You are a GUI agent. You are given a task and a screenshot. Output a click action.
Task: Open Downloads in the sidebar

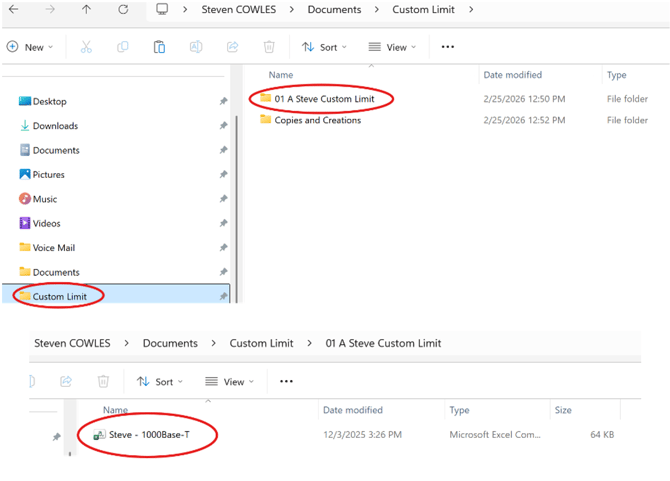coord(54,126)
